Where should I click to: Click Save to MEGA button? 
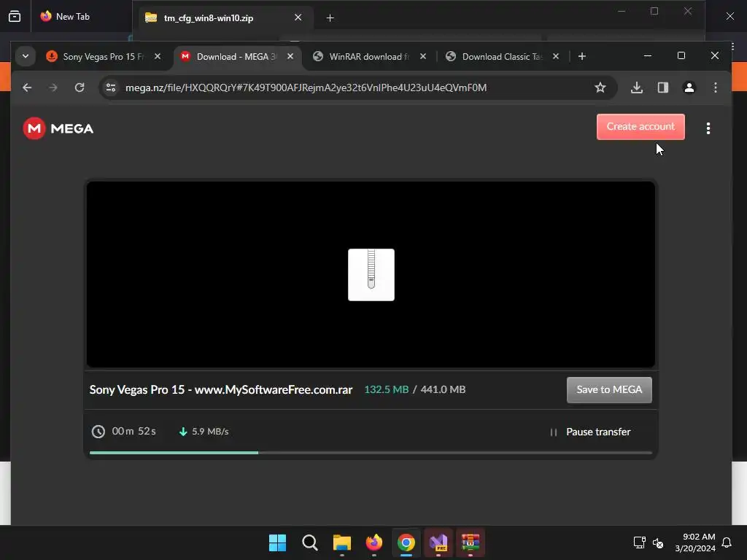[609, 389]
